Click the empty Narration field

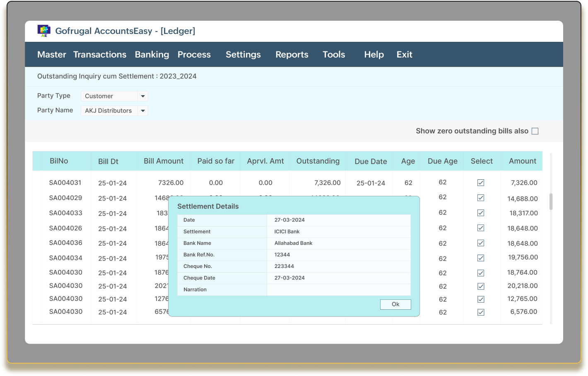(339, 289)
